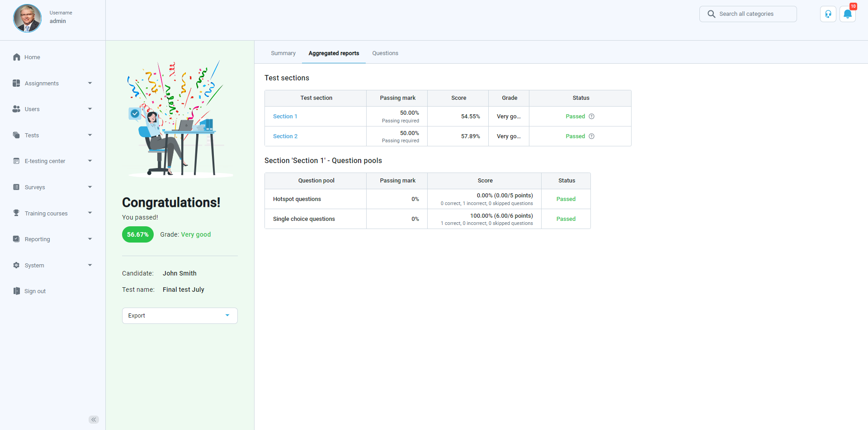Expand the Tests menu arrow
Image resolution: width=868 pixels, height=430 pixels.
[x=90, y=135]
